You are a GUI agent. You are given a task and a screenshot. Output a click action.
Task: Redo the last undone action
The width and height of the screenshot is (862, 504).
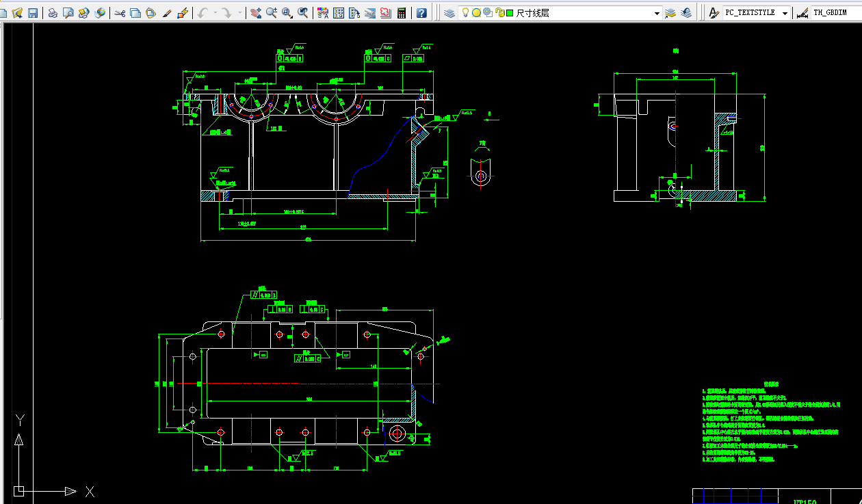point(226,13)
